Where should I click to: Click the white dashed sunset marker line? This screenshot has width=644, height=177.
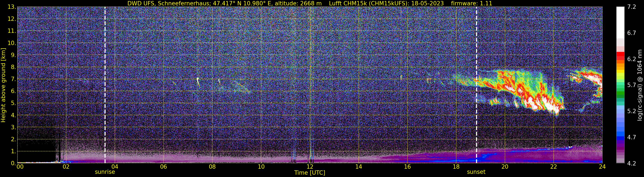(x=476, y=85)
